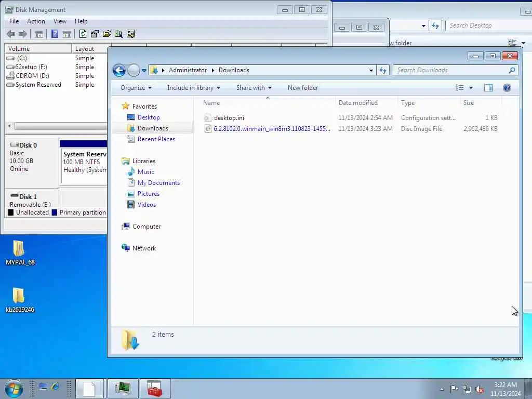The image size is (532, 399).
Task: Toggle the preview pane button
Action: [488, 88]
